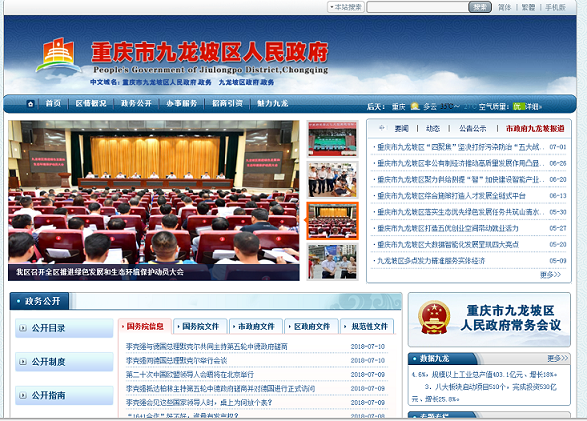
Task: Open the 魅力九龙 navigation menu item
Action: coord(273,104)
